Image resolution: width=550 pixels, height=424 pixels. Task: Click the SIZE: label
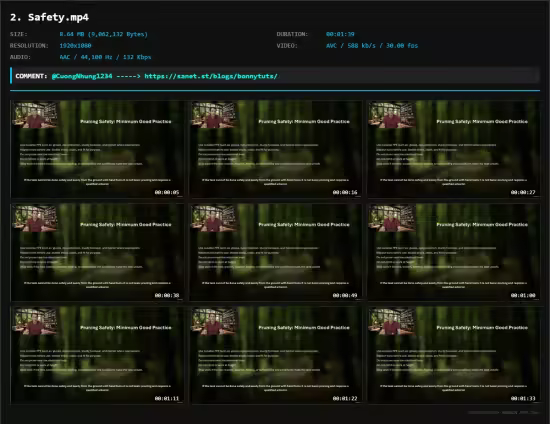[19, 34]
